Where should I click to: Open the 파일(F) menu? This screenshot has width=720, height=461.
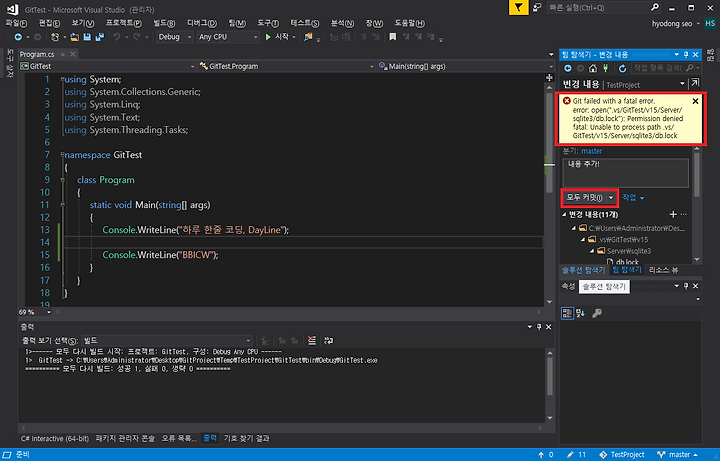tap(16, 23)
